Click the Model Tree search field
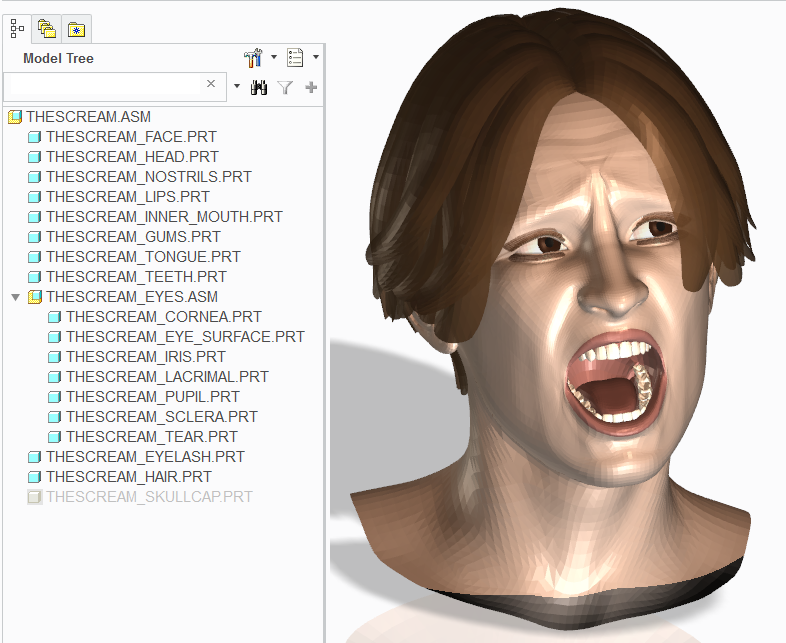The width and height of the screenshot is (786, 643). point(115,86)
